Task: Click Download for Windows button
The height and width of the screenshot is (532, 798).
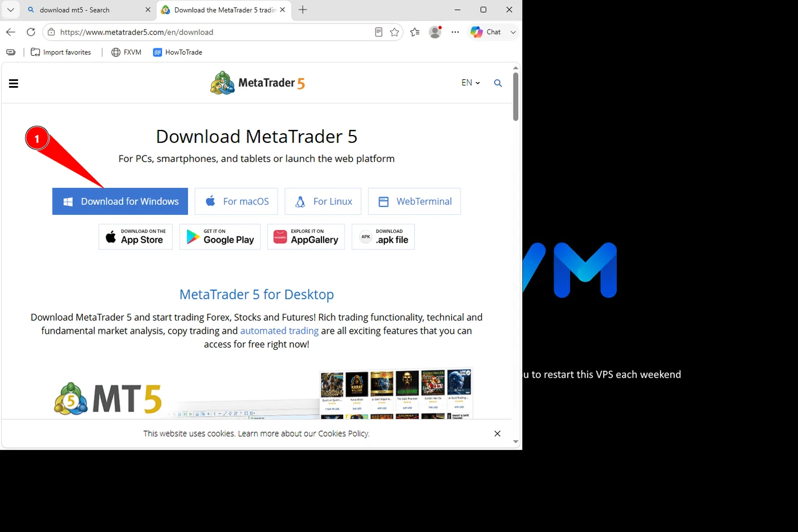Action: coord(120,202)
